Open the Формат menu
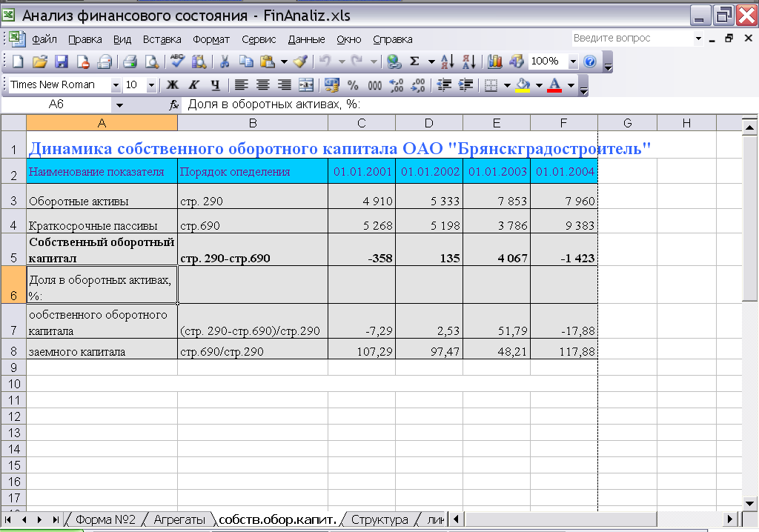Image resolution: width=759 pixels, height=532 pixels. pyautogui.click(x=211, y=39)
